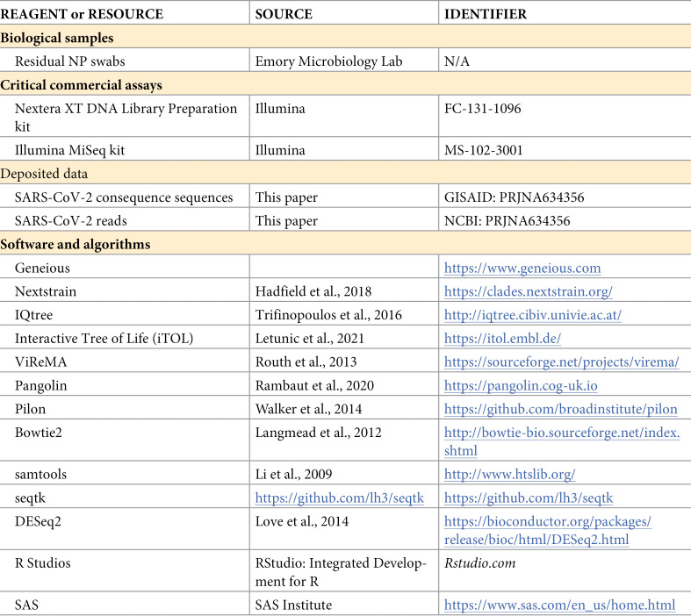
Task: Open the bioconductor DESeq2 package link
Action: click(547, 530)
